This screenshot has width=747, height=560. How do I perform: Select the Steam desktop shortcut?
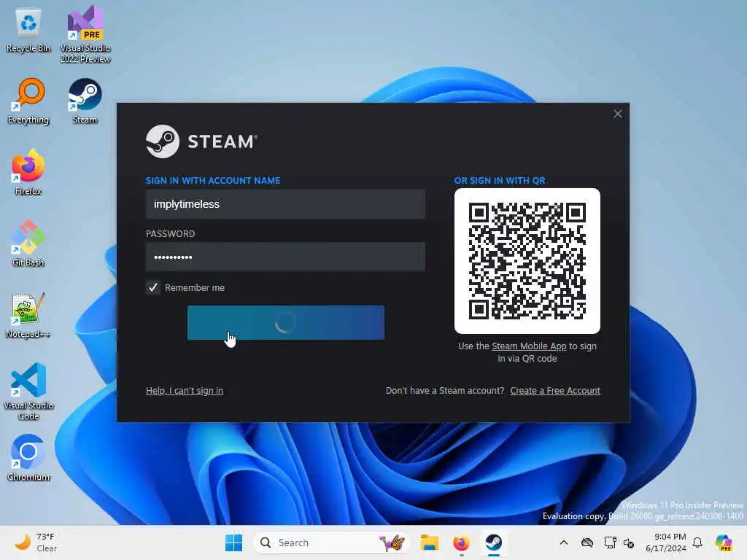[x=85, y=101]
